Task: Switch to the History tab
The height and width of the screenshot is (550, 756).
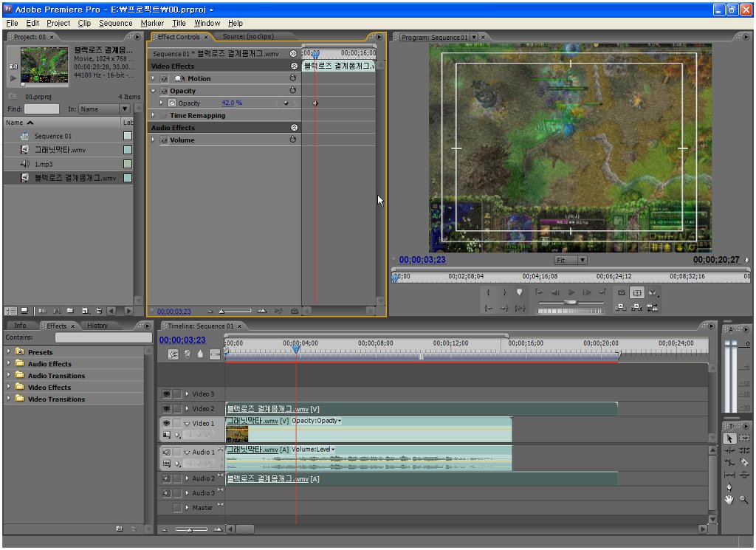Action: (x=97, y=326)
